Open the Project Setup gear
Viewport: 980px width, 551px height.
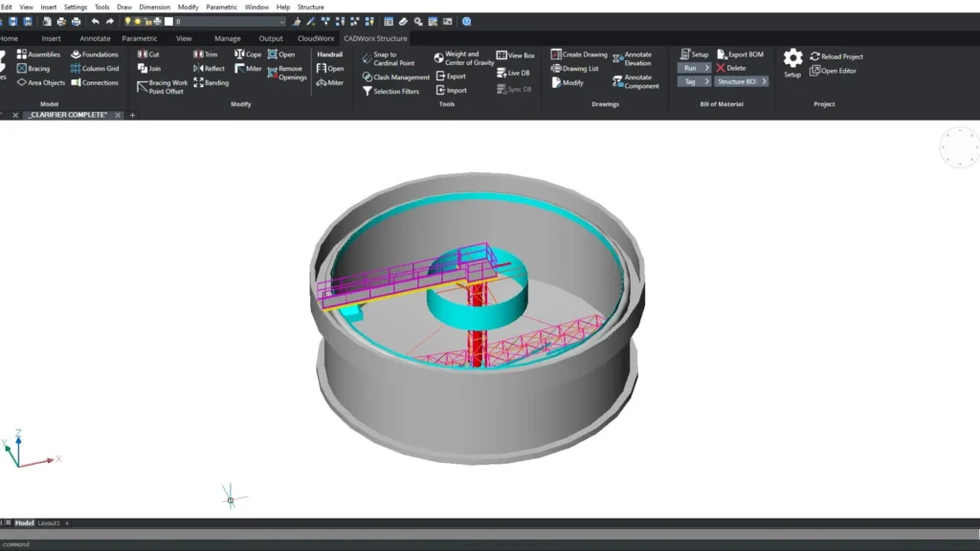pyautogui.click(x=792, y=59)
